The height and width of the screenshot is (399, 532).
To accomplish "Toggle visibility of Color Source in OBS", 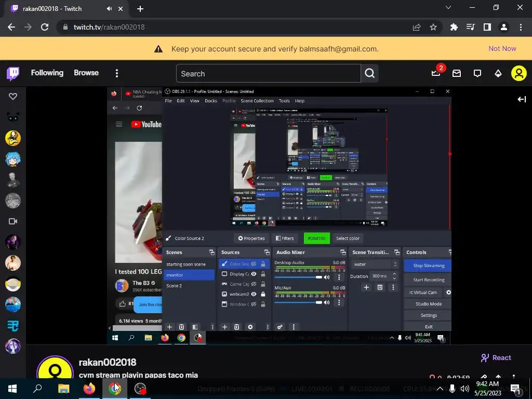I will point(254,264).
